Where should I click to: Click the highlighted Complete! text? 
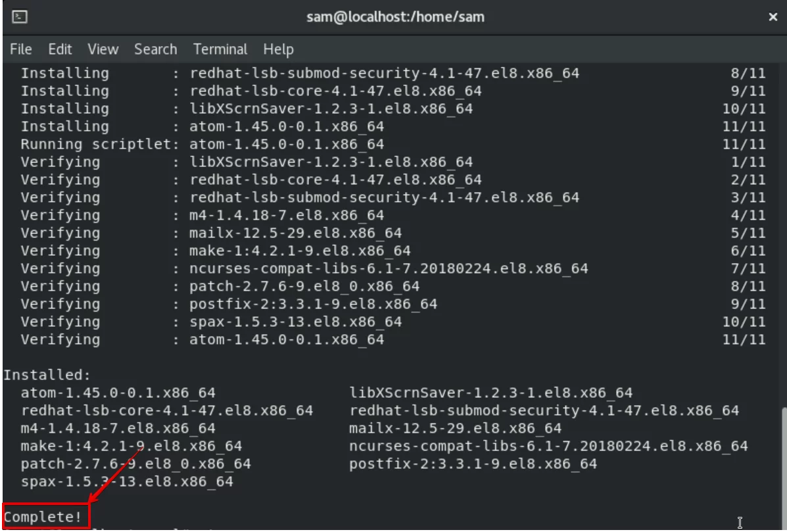[x=43, y=517]
